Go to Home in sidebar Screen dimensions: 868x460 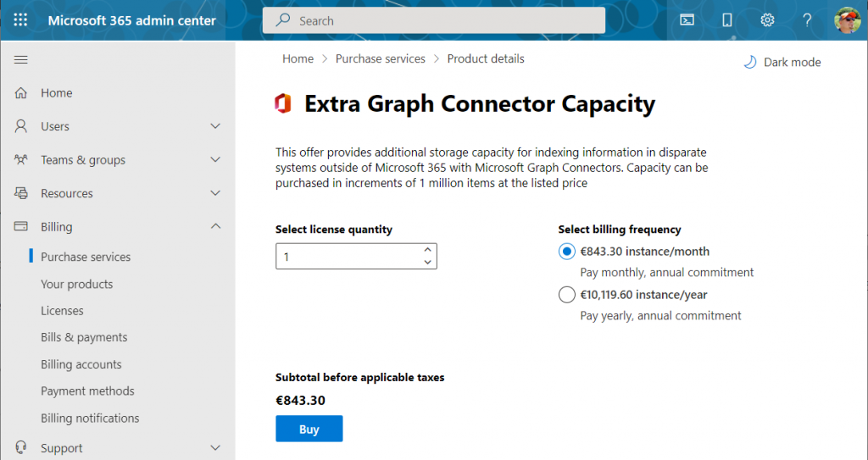[x=57, y=93]
